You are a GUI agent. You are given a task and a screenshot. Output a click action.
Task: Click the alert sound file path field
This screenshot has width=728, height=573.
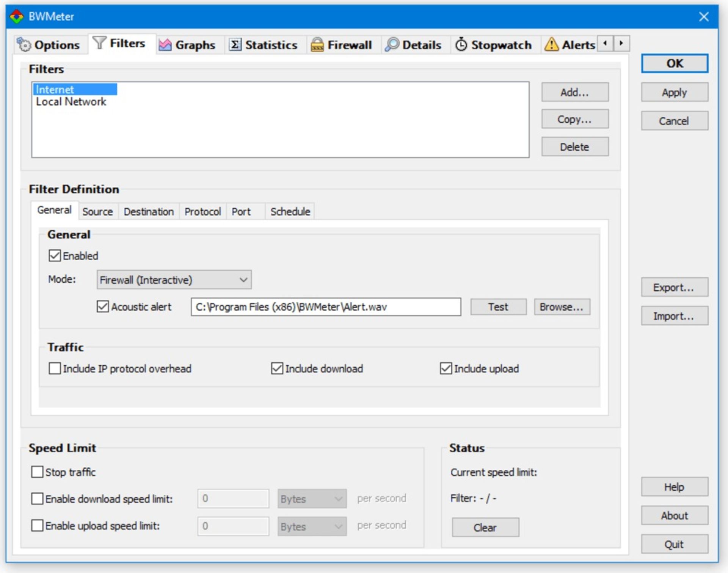[326, 307]
